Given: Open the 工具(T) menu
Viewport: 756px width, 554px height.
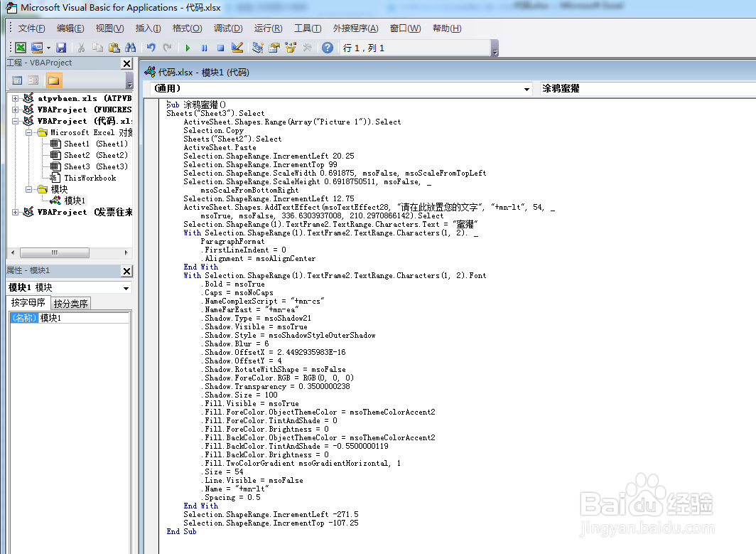Looking at the screenshot, I should click(308, 28).
